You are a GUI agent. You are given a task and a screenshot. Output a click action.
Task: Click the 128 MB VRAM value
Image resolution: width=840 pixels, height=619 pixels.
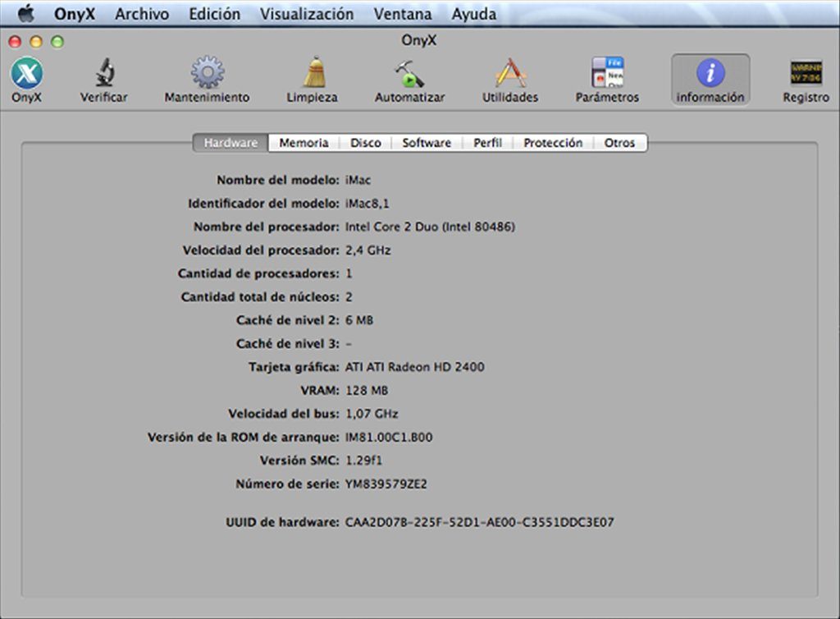point(367,391)
